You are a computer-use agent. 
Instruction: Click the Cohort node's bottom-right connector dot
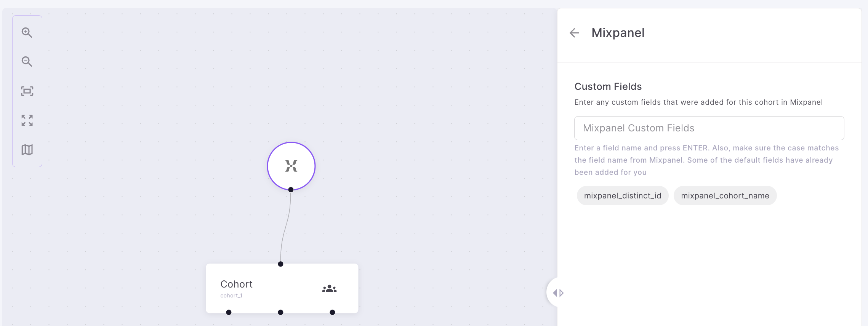click(332, 312)
